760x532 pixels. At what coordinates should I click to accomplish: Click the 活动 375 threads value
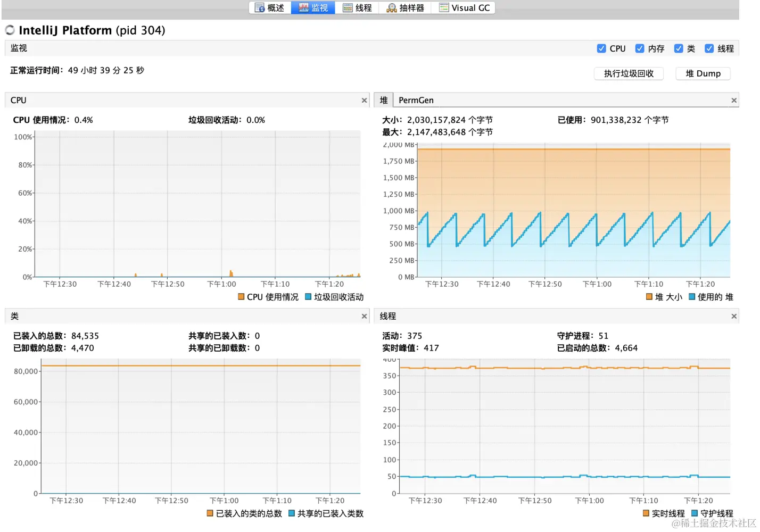point(415,336)
